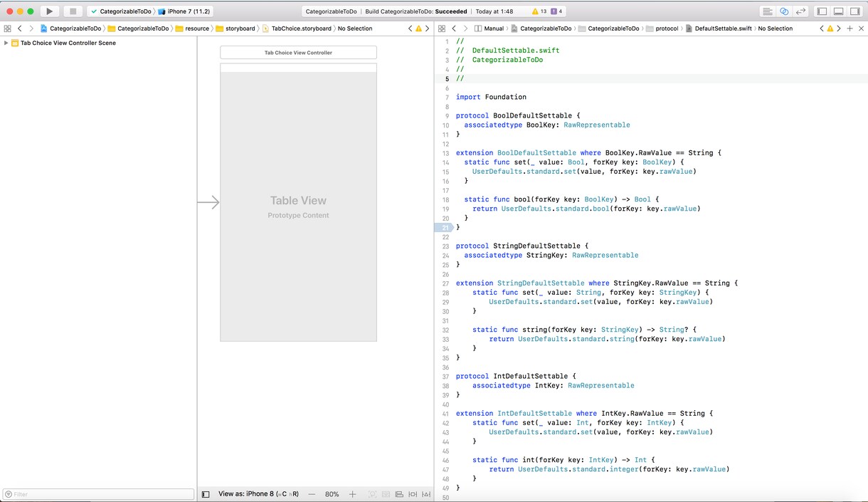Open Resolve Auto Layout Issues menu
The height and width of the screenshot is (502, 868).
coord(426,494)
